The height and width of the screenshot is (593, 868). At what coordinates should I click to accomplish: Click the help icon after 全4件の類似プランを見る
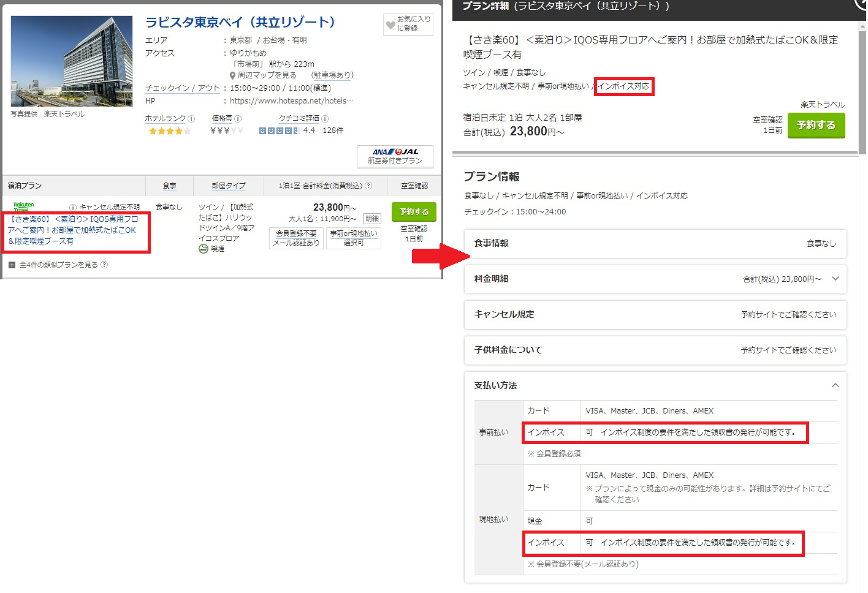click(104, 265)
